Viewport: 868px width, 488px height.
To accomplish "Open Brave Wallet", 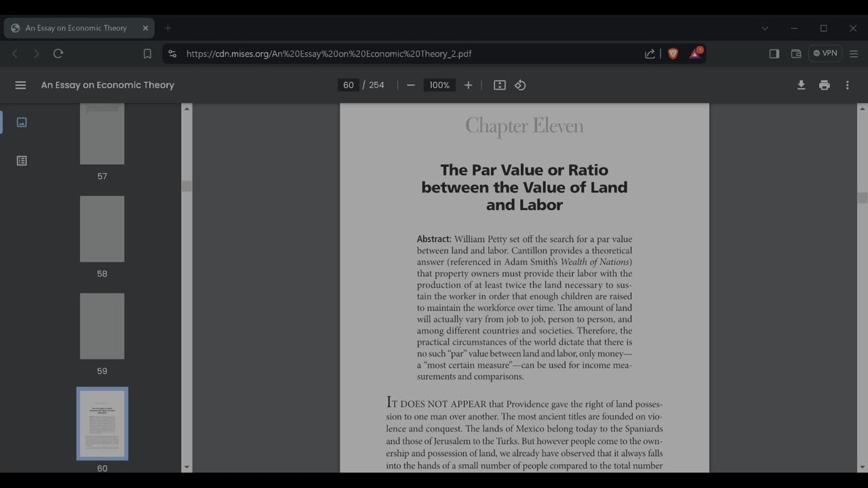I will click(796, 54).
